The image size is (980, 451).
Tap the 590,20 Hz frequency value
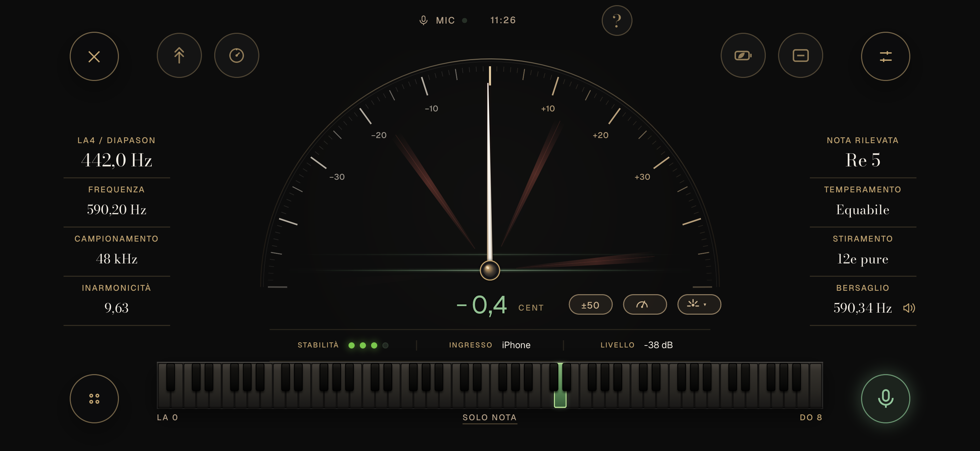point(117,209)
